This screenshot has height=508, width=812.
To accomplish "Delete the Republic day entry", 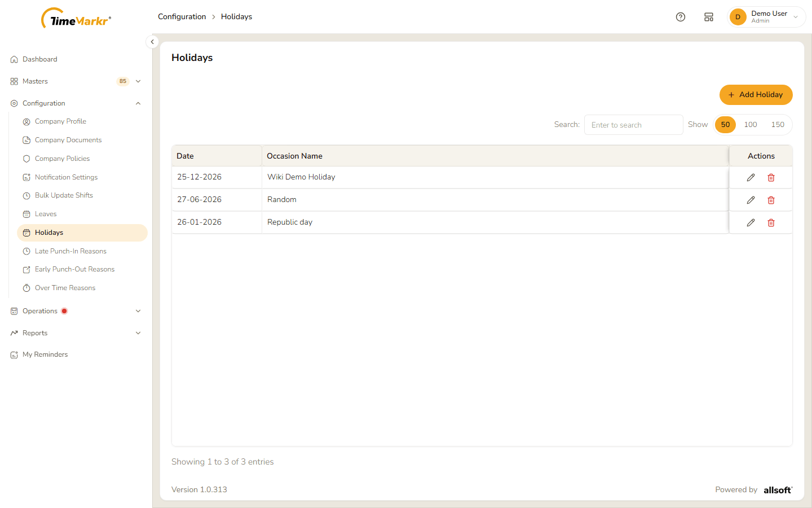I will (771, 222).
